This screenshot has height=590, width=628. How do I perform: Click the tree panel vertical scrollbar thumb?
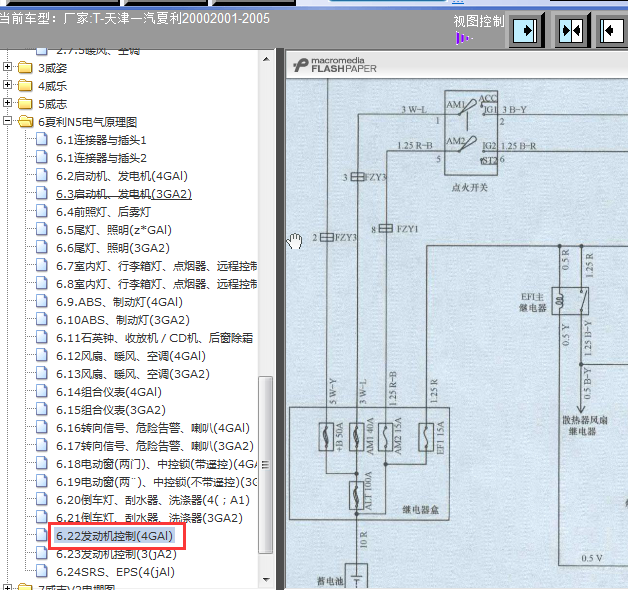266,465
